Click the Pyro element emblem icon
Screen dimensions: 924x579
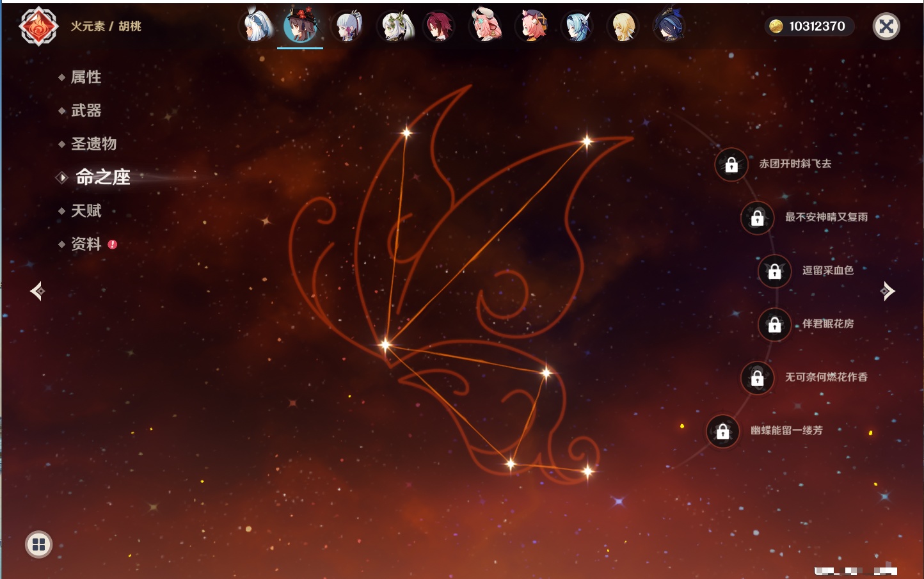pos(38,26)
